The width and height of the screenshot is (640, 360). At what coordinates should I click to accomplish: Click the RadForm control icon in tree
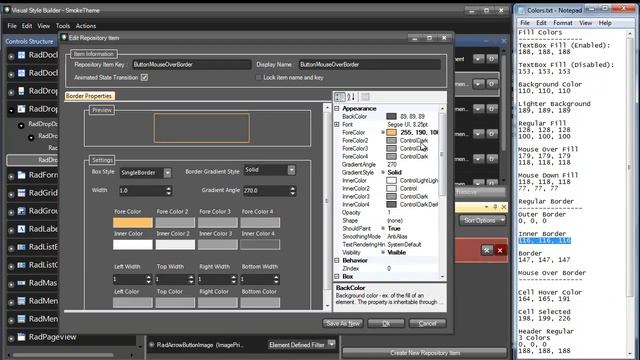(x=21, y=175)
